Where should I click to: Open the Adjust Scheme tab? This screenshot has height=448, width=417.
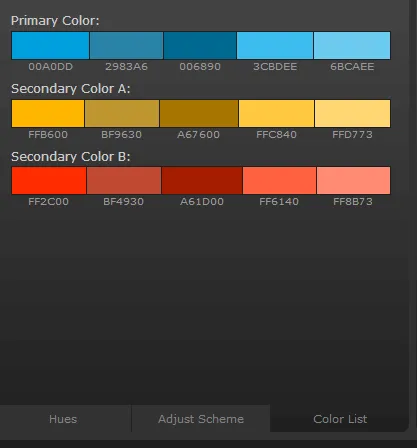point(201,419)
